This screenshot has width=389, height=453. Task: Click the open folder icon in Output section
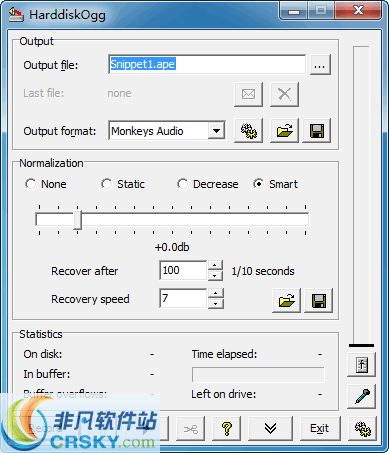284,131
